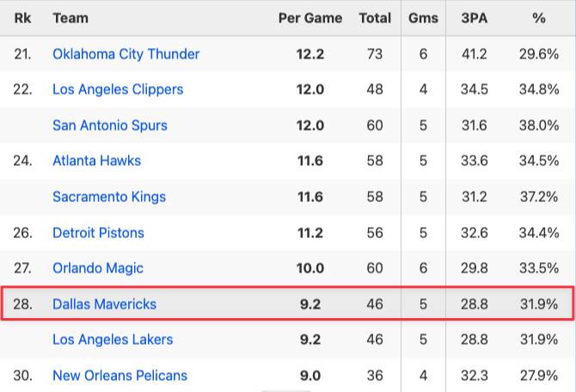
Task: Click the Orlando Magic team link
Action: click(98, 268)
